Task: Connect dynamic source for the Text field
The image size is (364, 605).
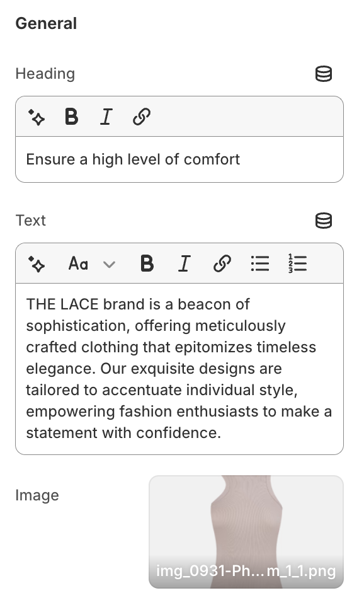Action: coord(324,221)
